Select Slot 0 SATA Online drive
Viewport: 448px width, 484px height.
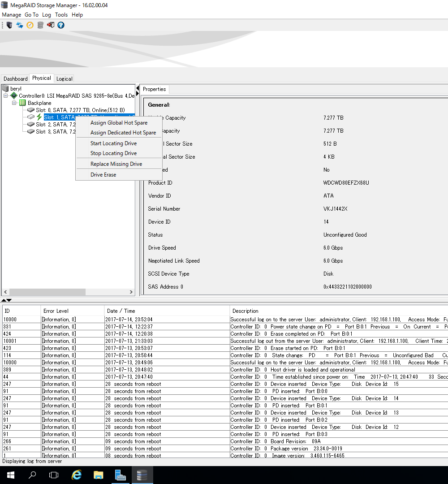80,110
